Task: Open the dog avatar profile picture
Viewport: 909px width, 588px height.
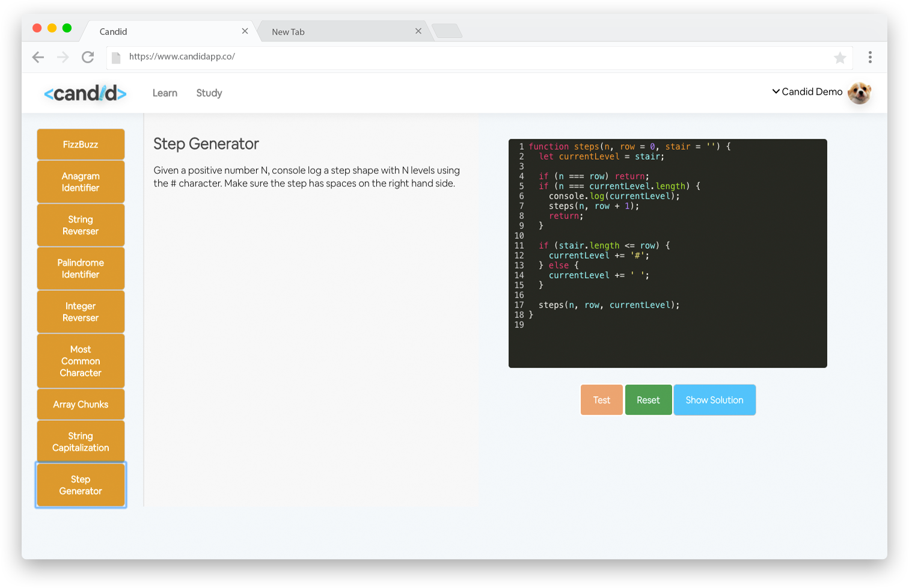Action: pos(859,93)
